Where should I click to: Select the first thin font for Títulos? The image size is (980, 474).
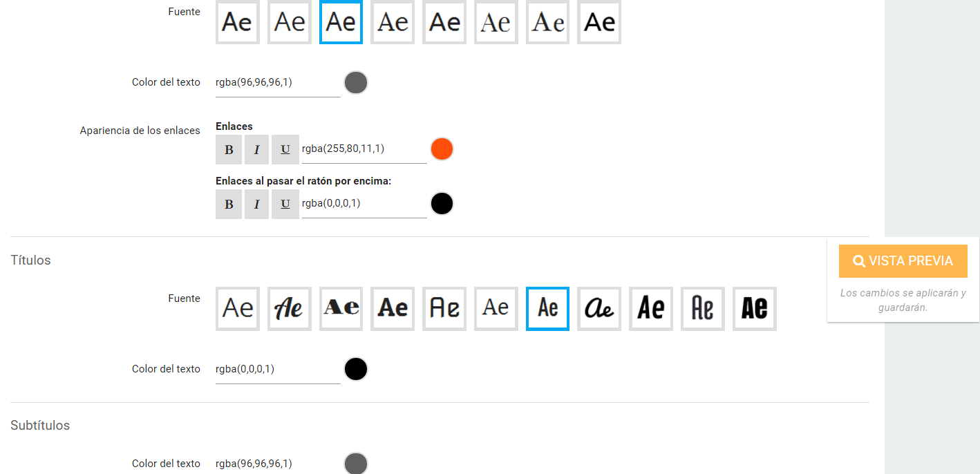(x=238, y=309)
